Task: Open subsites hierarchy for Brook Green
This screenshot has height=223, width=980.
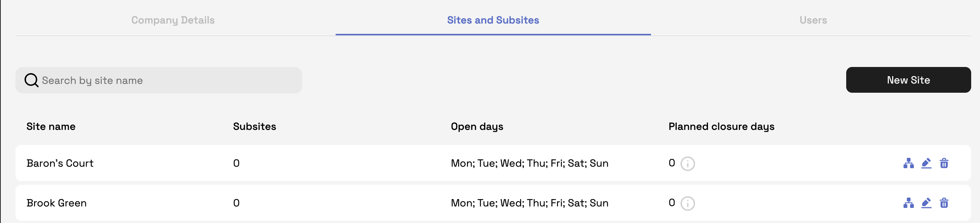Action: pos(908,203)
